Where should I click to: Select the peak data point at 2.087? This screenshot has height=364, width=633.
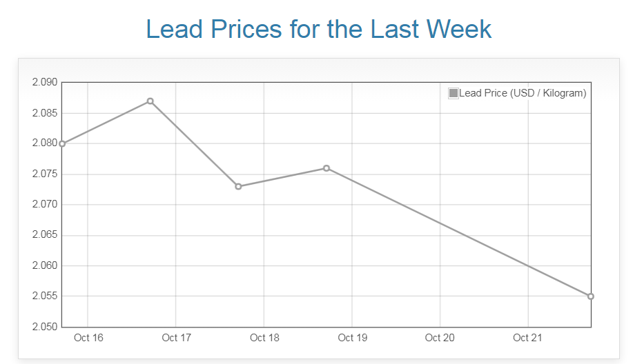click(150, 101)
